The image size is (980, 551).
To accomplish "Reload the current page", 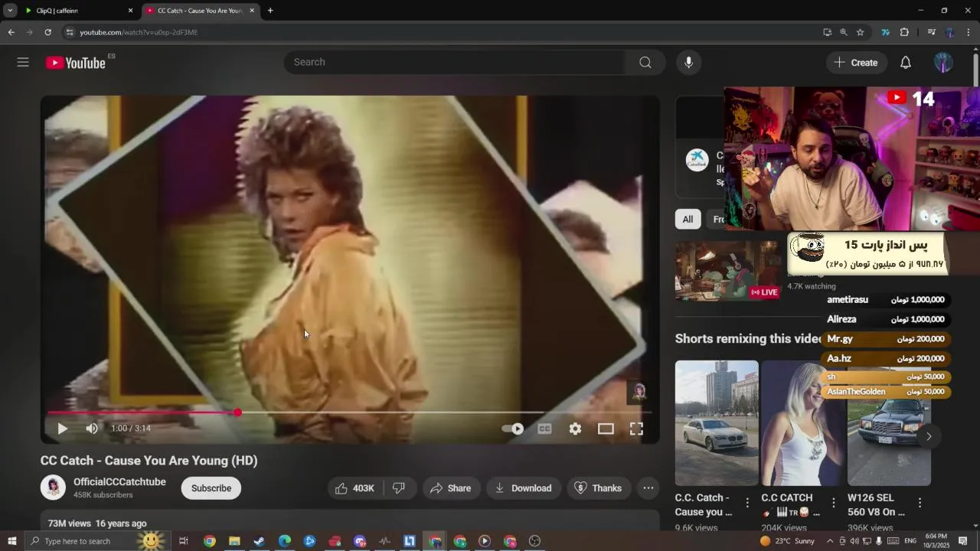I will 47,32.
